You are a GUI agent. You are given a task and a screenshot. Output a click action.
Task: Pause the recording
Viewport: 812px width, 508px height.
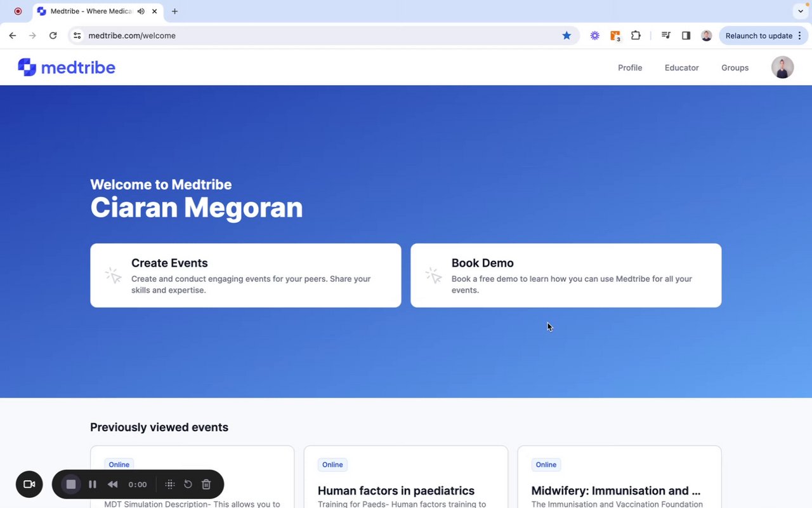pos(93,485)
